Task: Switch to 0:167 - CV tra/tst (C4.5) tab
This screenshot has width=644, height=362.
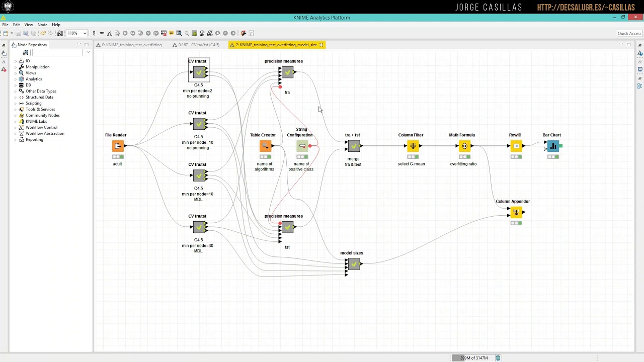Action: pos(196,45)
